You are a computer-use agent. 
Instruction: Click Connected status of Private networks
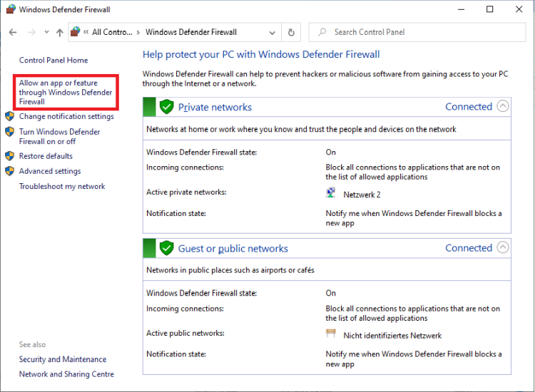pos(469,107)
